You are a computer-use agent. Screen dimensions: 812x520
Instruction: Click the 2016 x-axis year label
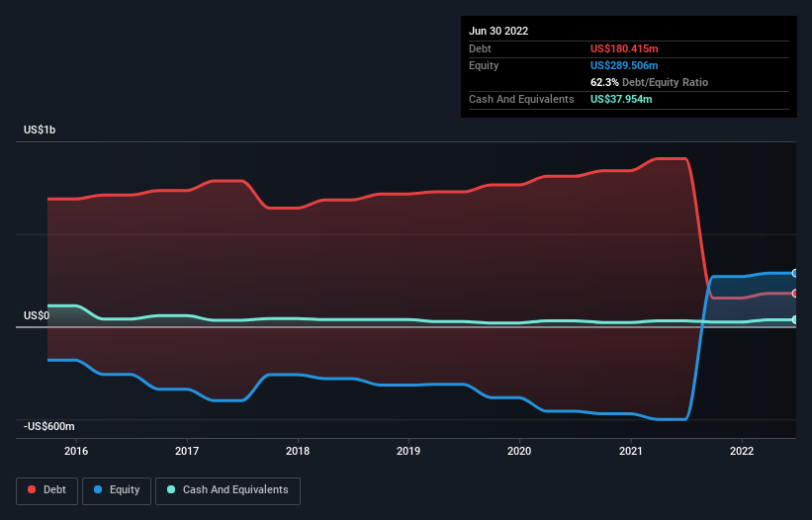[76, 451]
